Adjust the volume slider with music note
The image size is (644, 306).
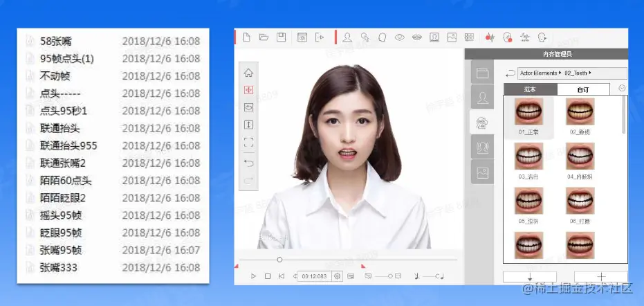[x=437, y=276]
